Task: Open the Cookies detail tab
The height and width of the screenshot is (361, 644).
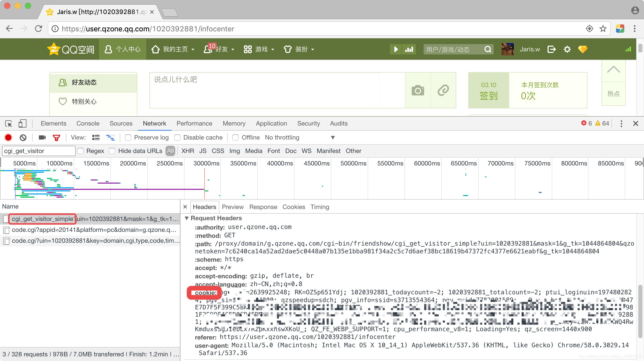Action: (293, 207)
